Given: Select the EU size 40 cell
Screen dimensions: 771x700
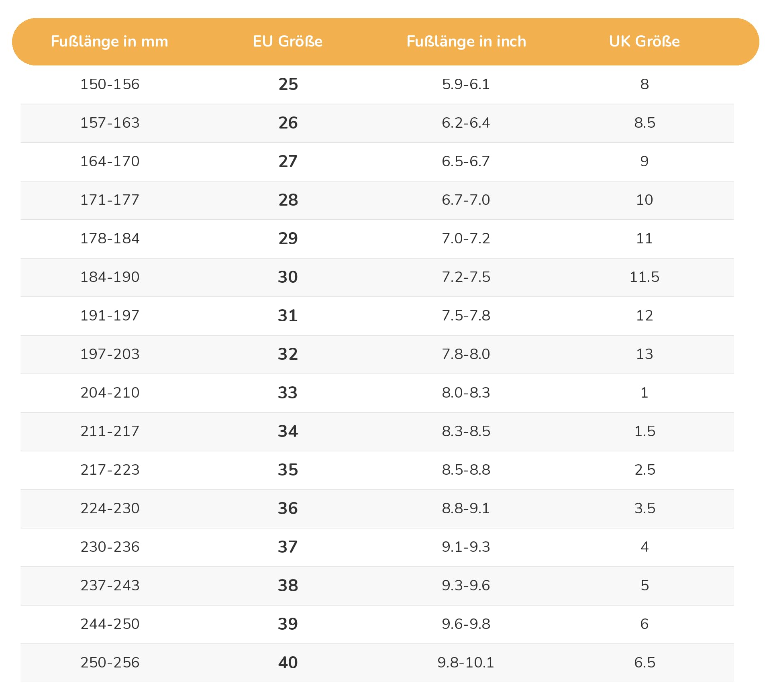Looking at the screenshot, I should (288, 663).
